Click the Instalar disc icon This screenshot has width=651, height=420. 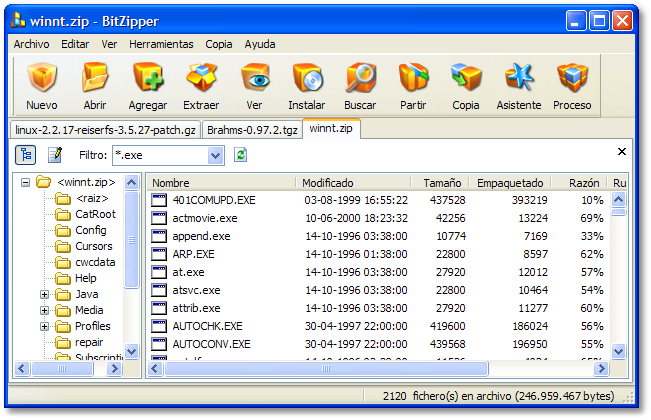pos(308,78)
